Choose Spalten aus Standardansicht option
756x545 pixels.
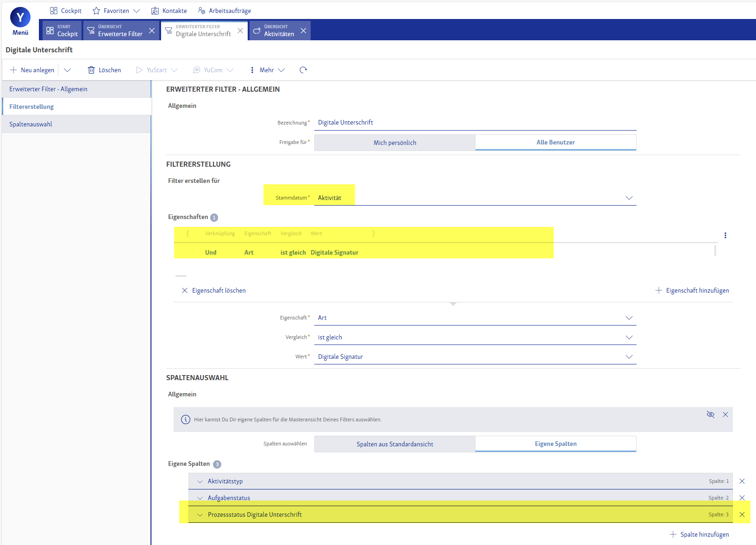pyautogui.click(x=394, y=444)
